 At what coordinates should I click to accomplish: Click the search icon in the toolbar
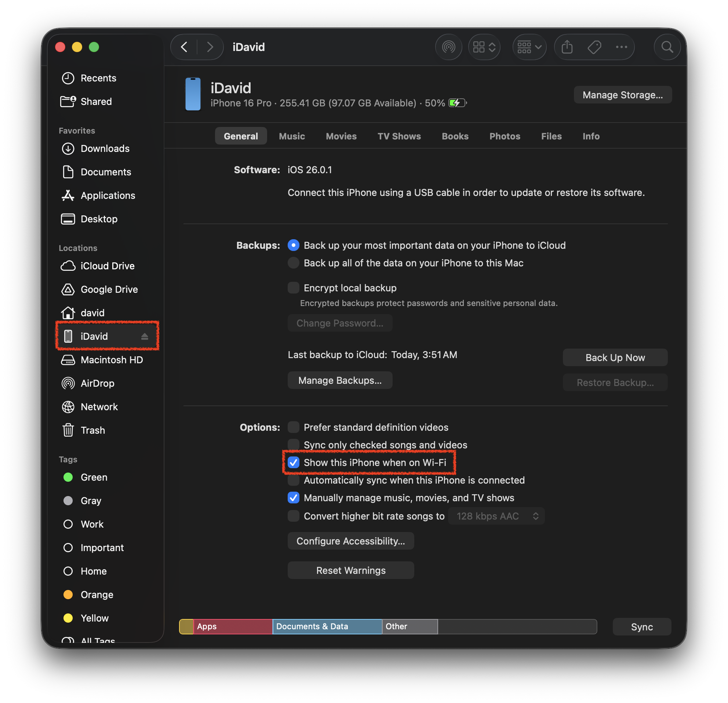pos(667,47)
